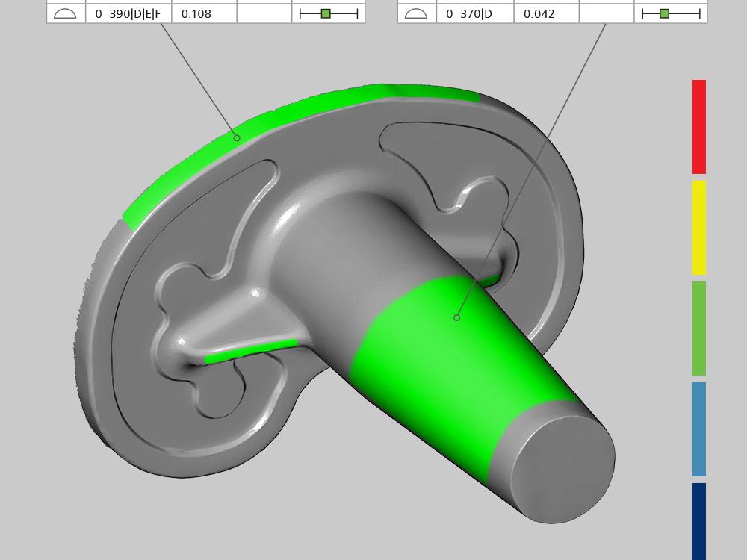
Task: Click the empty cell after the 0.108 value
Action: [264, 13]
